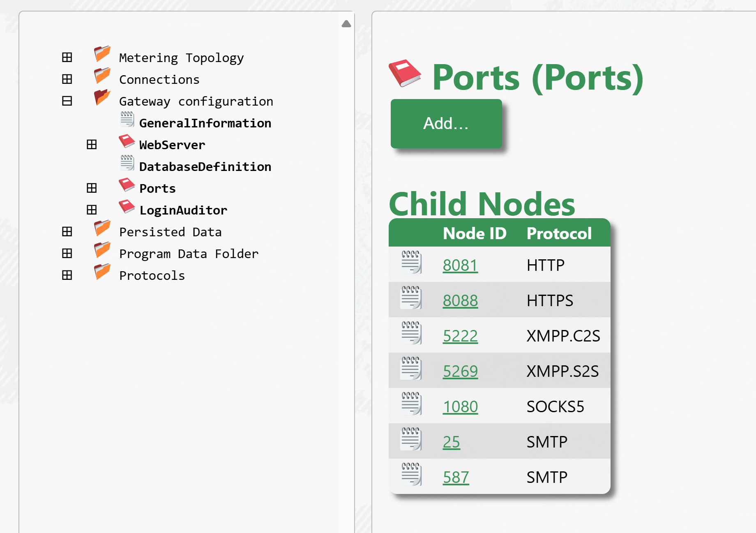Click the Persisted Data folder icon
Screen dimensions: 756x533
(102, 228)
